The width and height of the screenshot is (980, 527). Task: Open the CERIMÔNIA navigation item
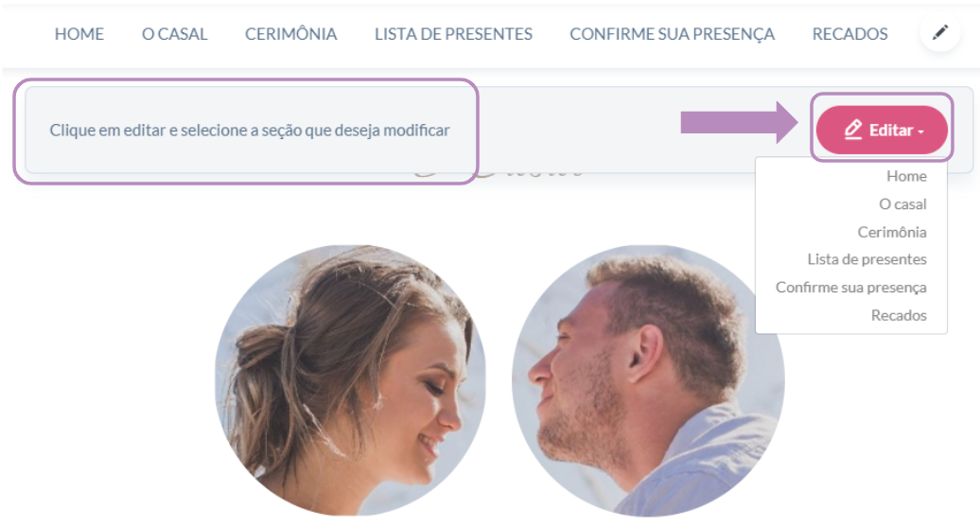(290, 34)
